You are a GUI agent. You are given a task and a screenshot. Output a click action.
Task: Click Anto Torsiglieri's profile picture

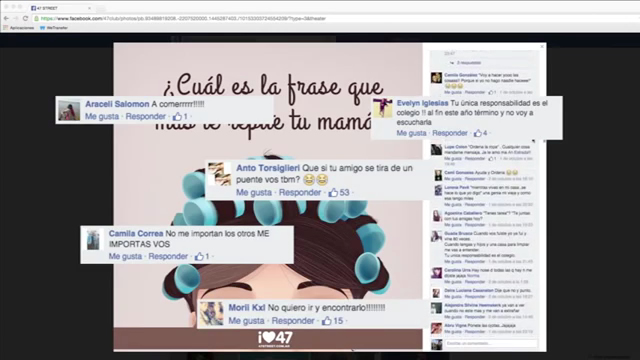point(220,173)
